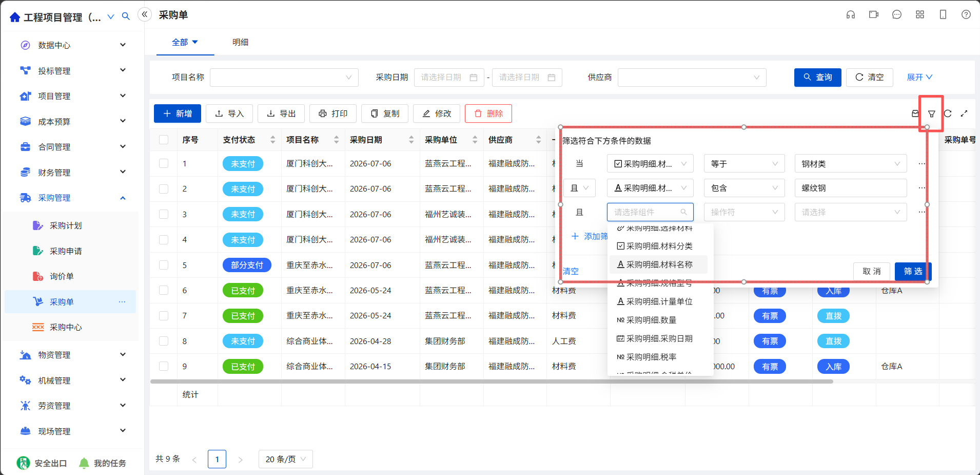Image resolution: width=980 pixels, height=475 pixels.
Task: Open the headset support icon
Action: 851,14
